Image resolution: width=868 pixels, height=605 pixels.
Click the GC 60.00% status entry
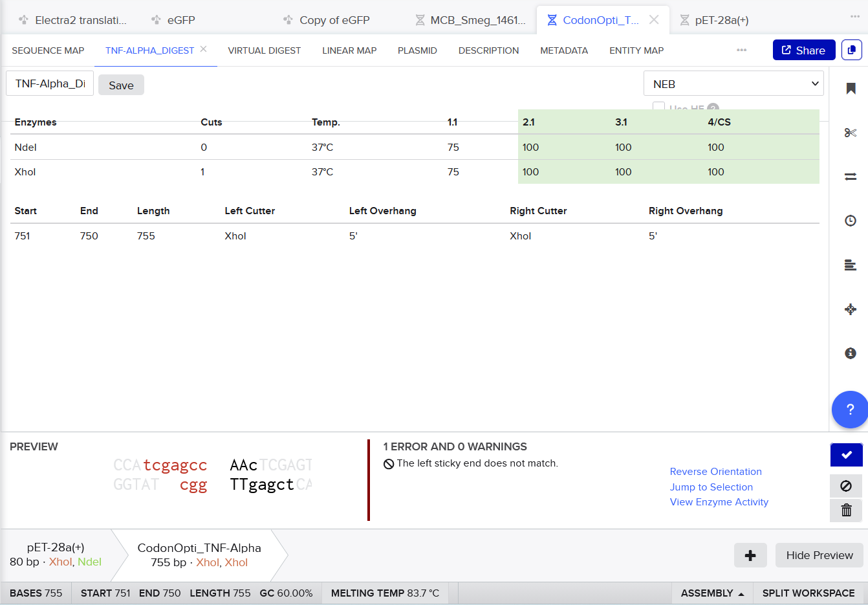click(x=286, y=593)
